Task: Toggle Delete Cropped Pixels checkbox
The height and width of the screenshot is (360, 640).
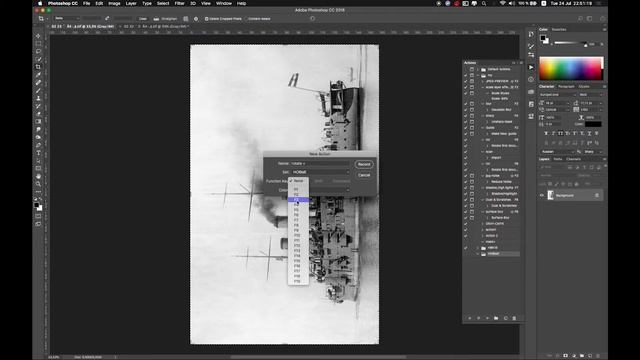Action: pyautogui.click(x=207, y=19)
